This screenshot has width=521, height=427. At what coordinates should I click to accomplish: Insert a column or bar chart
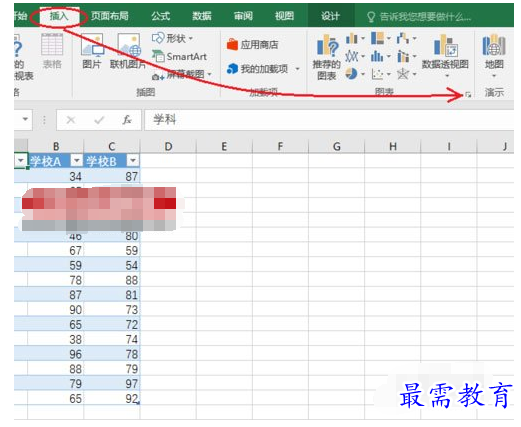pos(355,39)
